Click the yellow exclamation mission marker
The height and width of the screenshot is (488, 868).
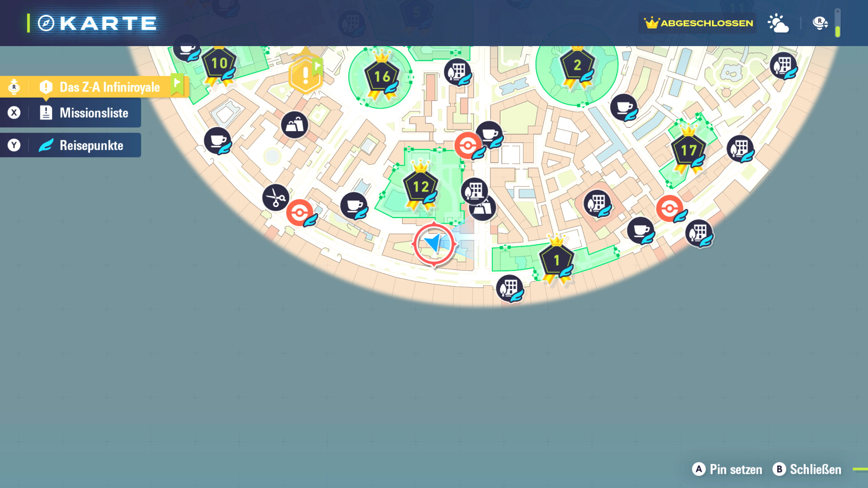point(306,75)
